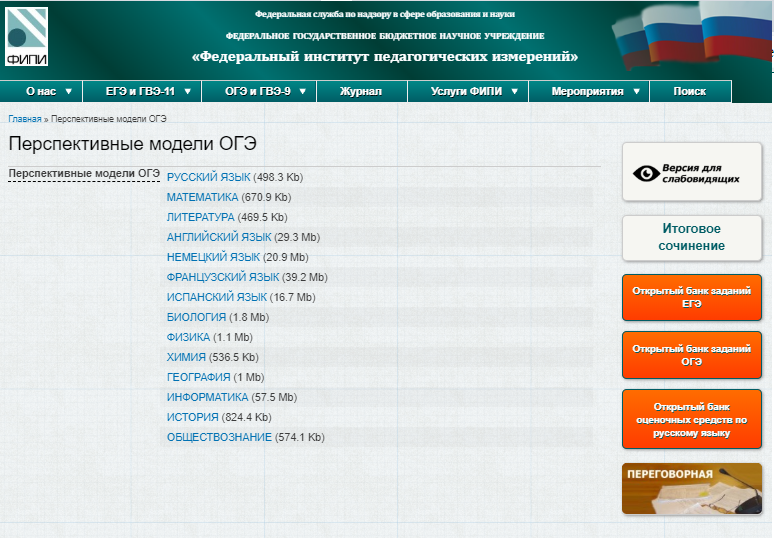Download the 'НЕМЕЦКИЙ ЯЗЫК' file
This screenshot has width=774, height=538.
point(213,257)
